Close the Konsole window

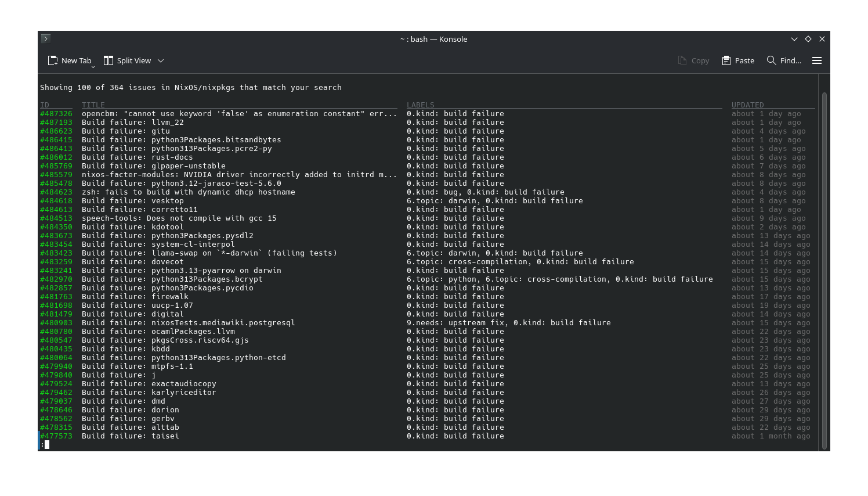(x=822, y=39)
